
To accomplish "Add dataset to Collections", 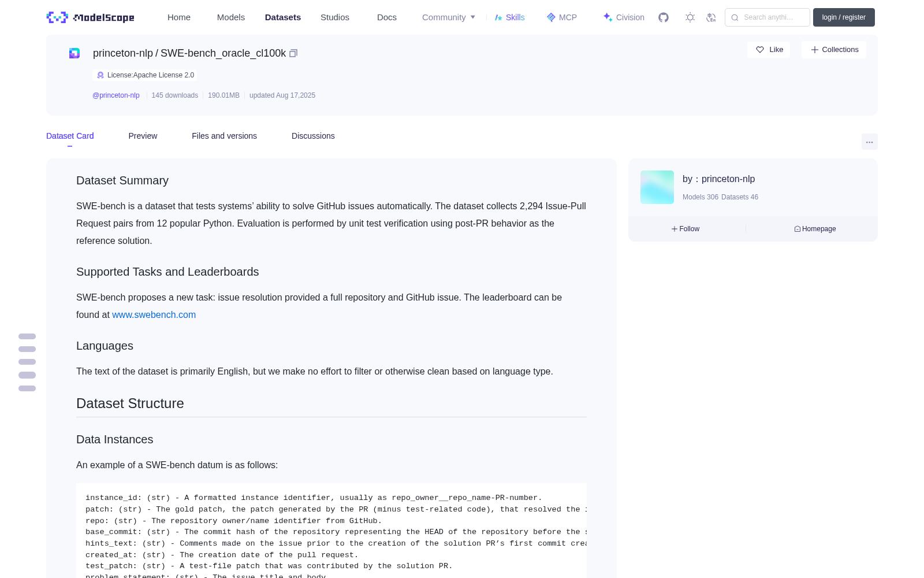I will click(834, 50).
